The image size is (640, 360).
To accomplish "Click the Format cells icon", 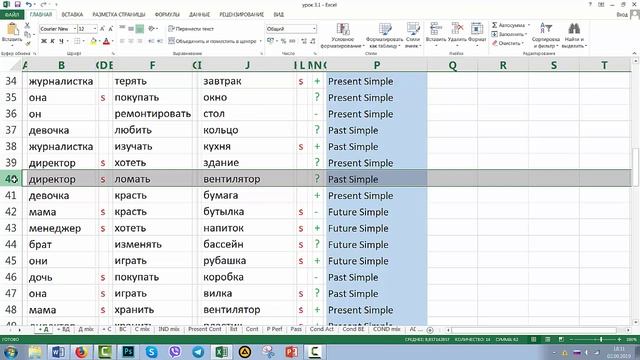I will coord(477,29).
